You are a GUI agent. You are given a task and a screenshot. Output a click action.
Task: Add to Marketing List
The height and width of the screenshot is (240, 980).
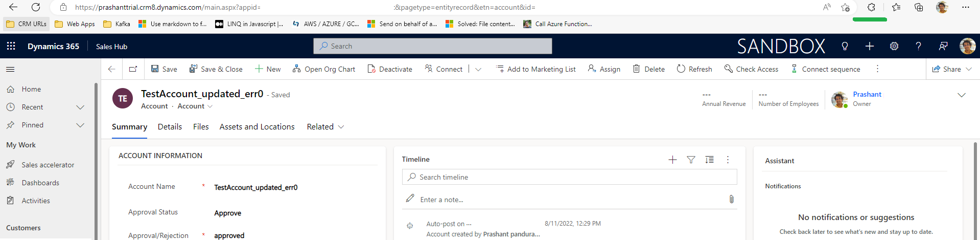click(535, 69)
